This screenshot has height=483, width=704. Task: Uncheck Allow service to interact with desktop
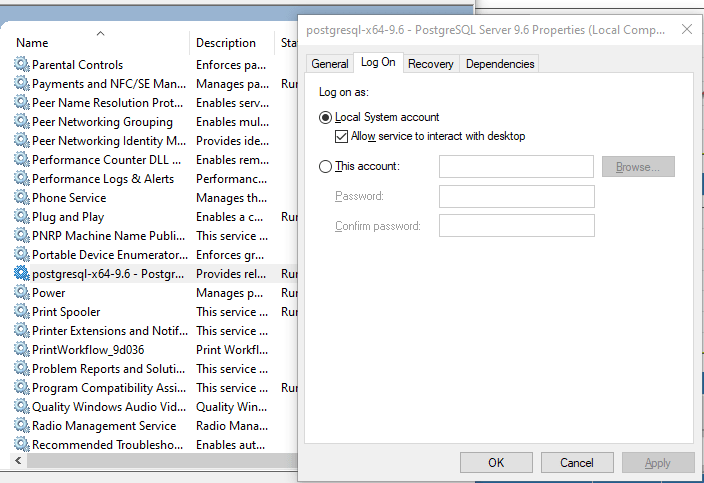point(341,136)
